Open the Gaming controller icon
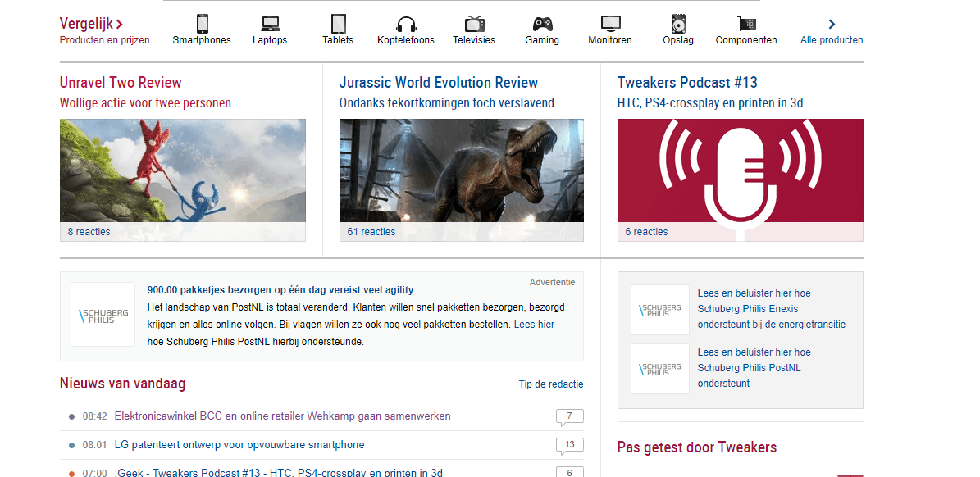The width and height of the screenshot is (980, 477). pyautogui.click(x=543, y=24)
